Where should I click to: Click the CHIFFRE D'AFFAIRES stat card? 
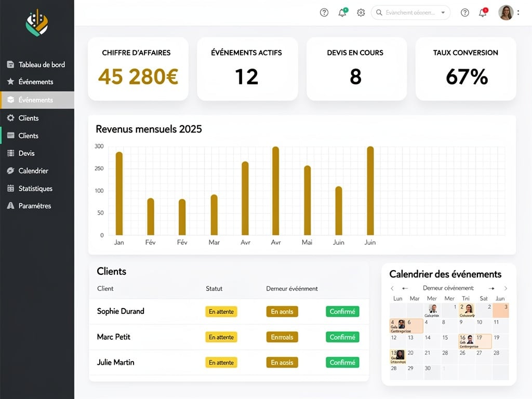138,68
